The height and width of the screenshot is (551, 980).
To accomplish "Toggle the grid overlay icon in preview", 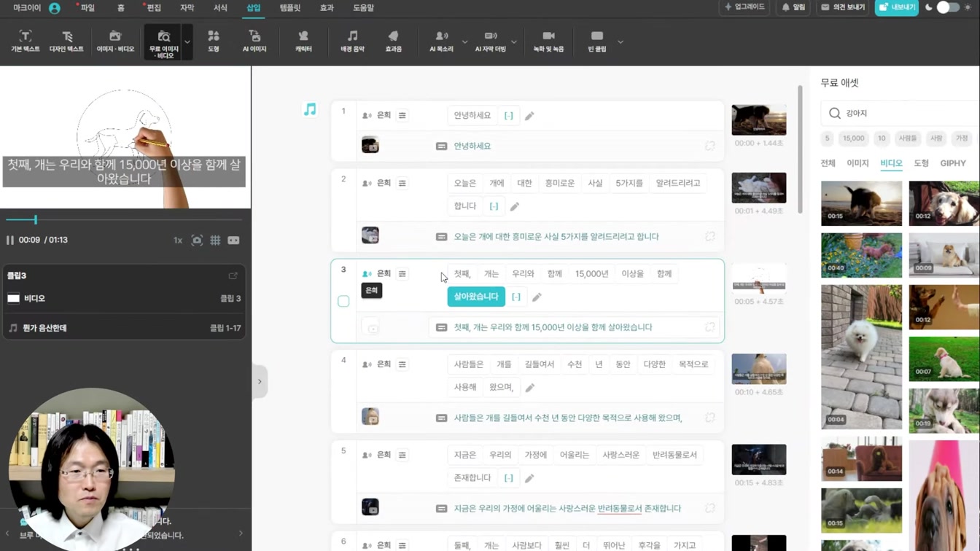I will point(215,240).
